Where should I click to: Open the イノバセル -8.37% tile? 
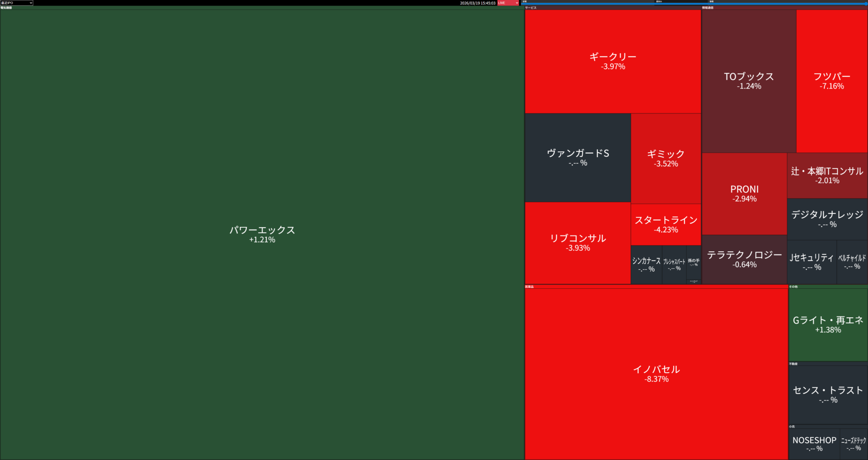click(x=656, y=374)
